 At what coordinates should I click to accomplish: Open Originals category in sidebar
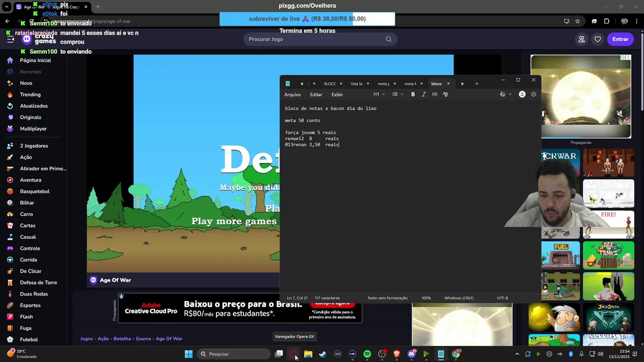(x=31, y=117)
